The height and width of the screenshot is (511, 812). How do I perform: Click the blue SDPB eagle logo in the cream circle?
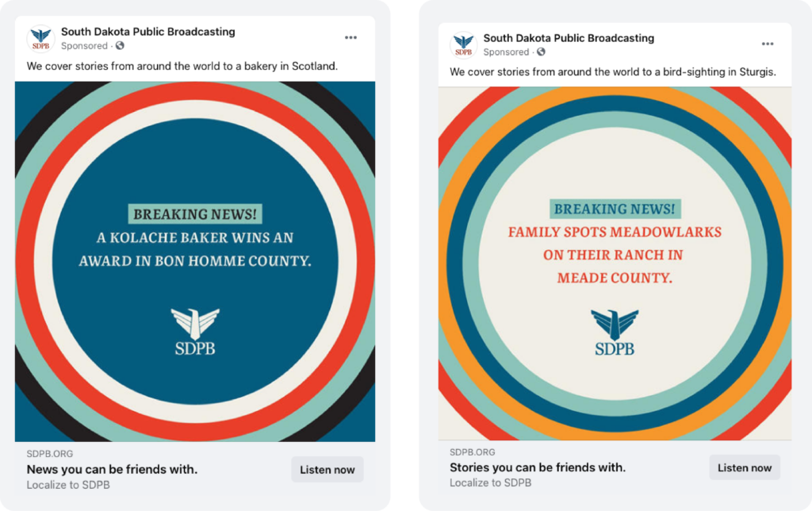pyautogui.click(x=615, y=332)
